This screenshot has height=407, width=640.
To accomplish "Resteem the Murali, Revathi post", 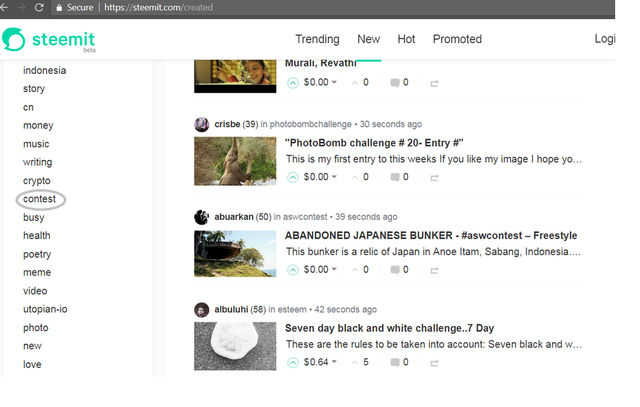I will 434,83.
